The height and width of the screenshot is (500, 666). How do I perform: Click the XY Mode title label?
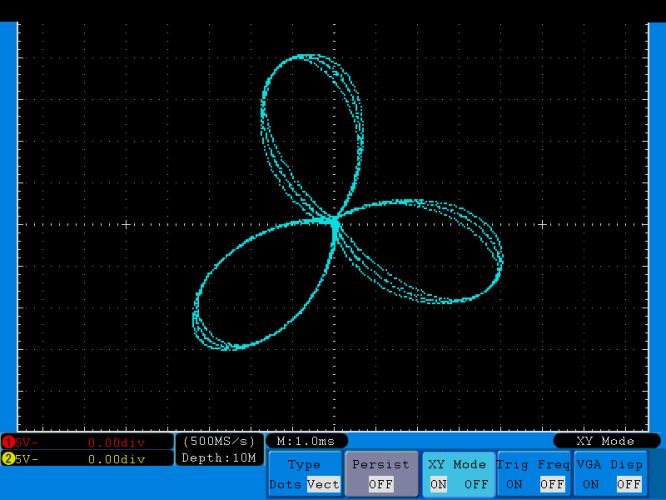[606, 441]
